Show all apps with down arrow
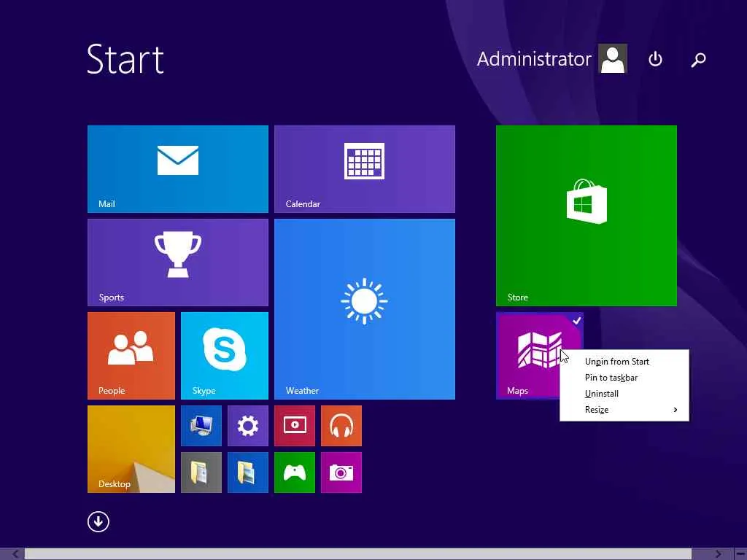The height and width of the screenshot is (560, 747). pos(98,521)
